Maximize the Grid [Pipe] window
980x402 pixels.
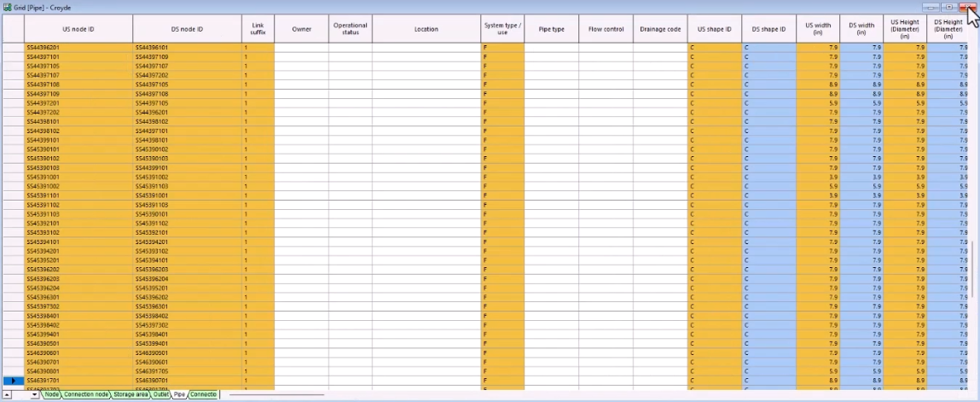click(x=948, y=7)
